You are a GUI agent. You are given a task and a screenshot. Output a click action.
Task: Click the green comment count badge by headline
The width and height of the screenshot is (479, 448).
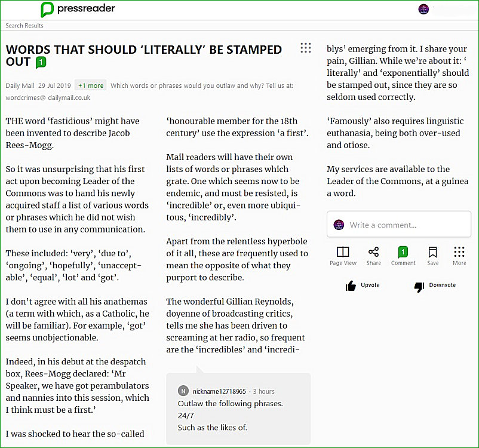coord(41,62)
